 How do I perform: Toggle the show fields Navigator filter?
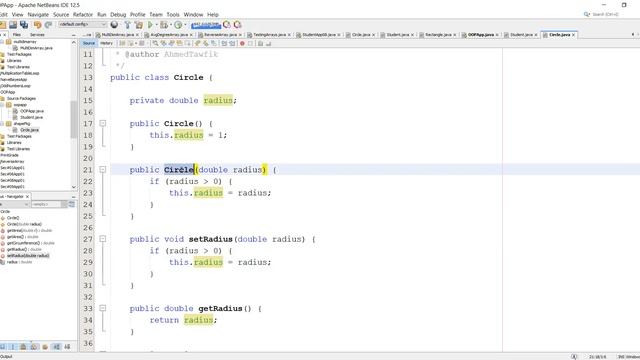point(12,347)
